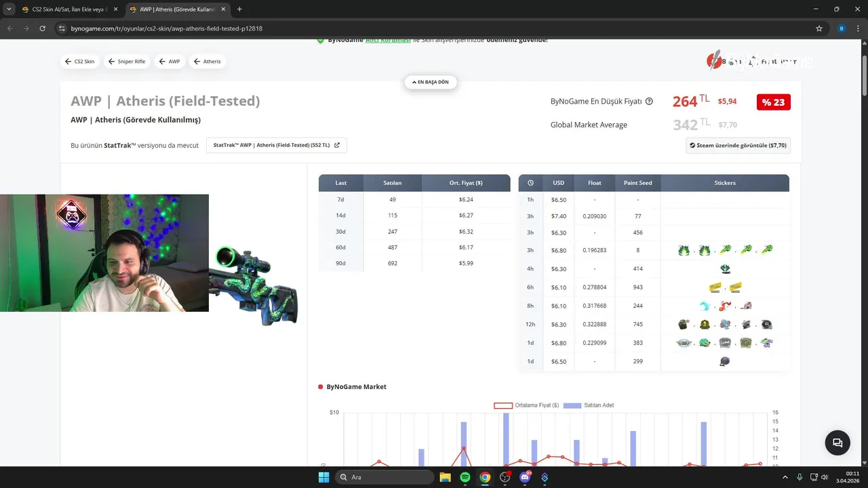This screenshot has width=868, height=488.
Task: Click the Satılan column header
Action: 393,183
